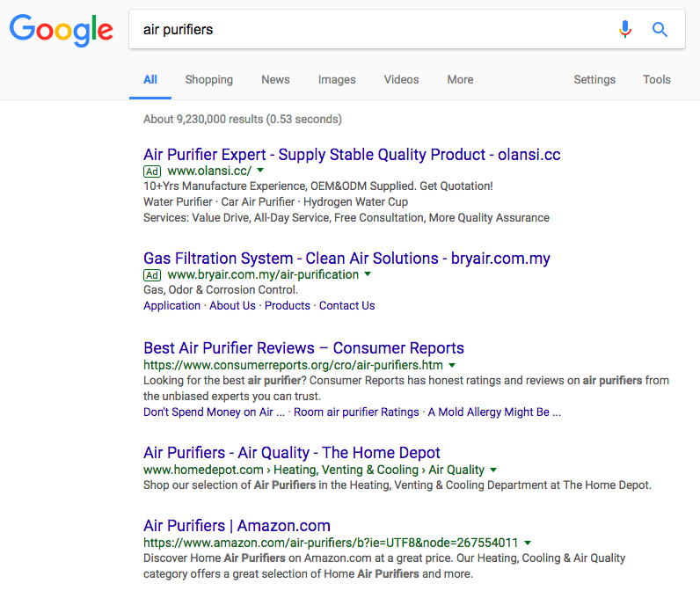Screen dimensions: 700x598
Task: Expand dropdown arrow beside amazon.com air-purifiers URL
Action: point(528,543)
